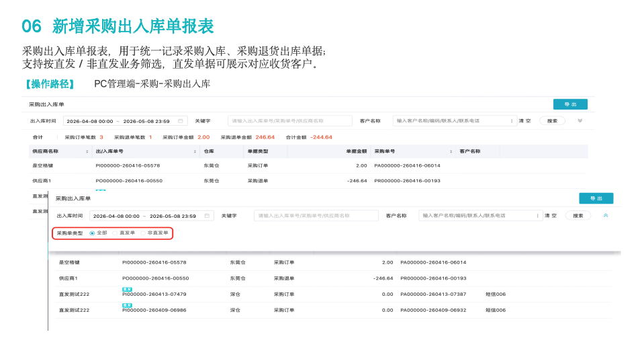The width and height of the screenshot is (644, 363).
Task: Click 客户名称 input in front panel
Action: pyautogui.click(x=481, y=216)
